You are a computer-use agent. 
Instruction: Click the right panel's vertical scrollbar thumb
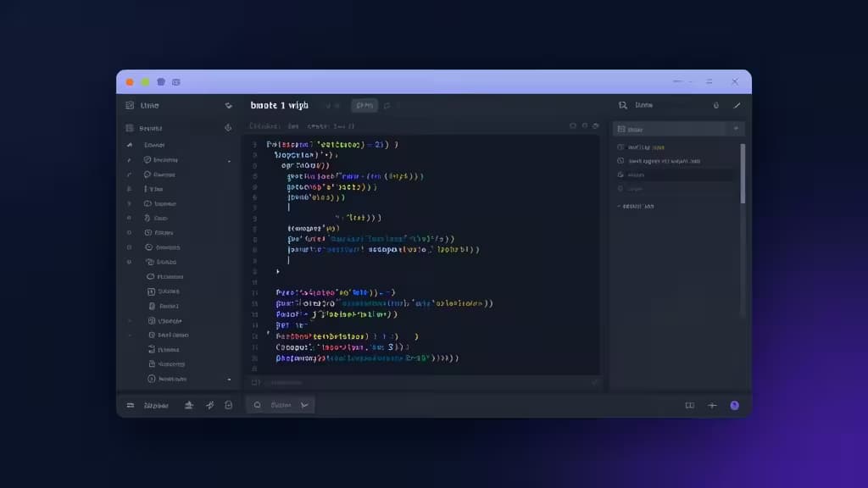[x=743, y=173]
